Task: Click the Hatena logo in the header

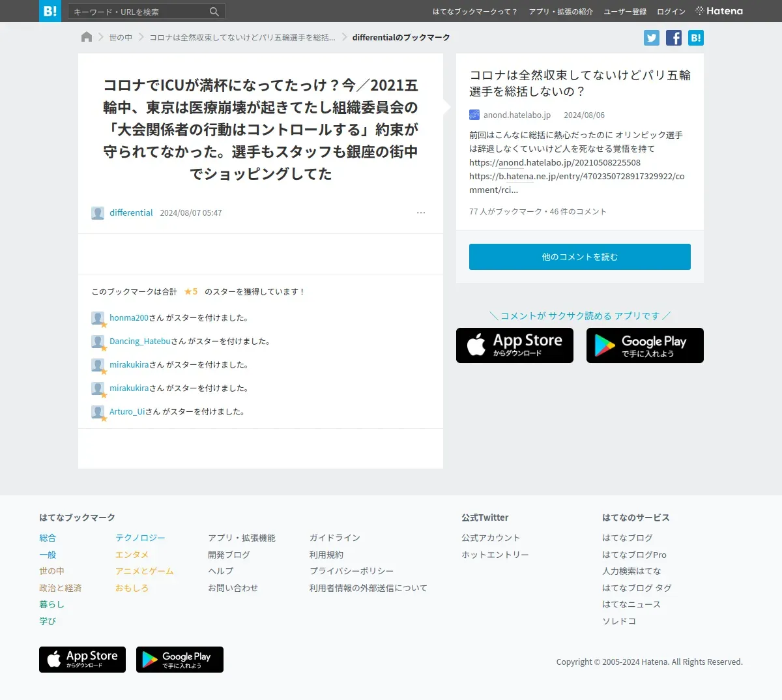Action: point(719,11)
